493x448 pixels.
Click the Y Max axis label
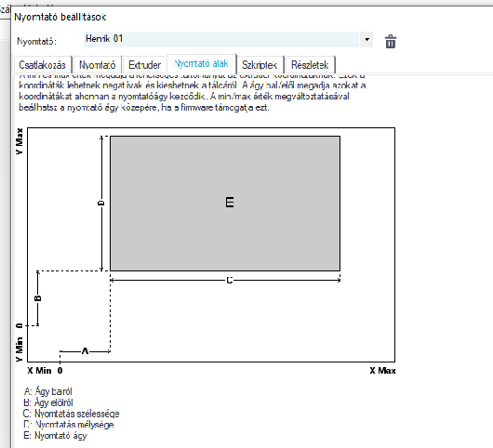pyautogui.click(x=20, y=141)
